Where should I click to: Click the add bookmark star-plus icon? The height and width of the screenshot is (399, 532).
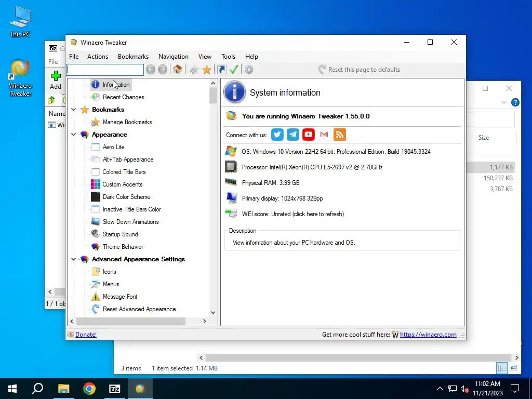click(194, 70)
